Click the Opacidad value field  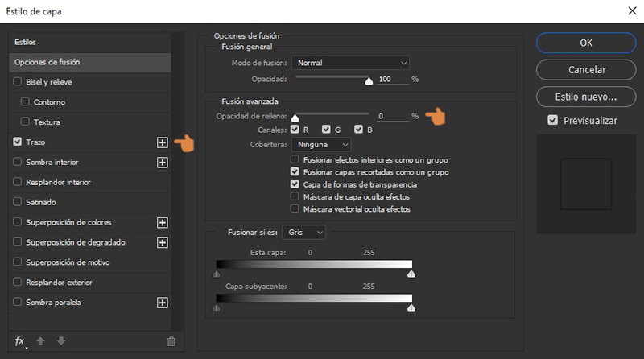[393, 79]
